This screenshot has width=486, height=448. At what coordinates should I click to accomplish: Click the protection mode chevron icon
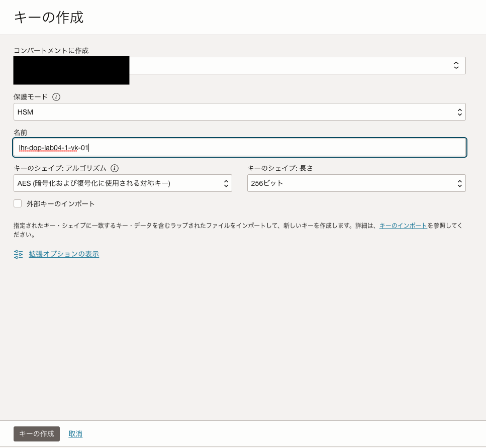460,112
